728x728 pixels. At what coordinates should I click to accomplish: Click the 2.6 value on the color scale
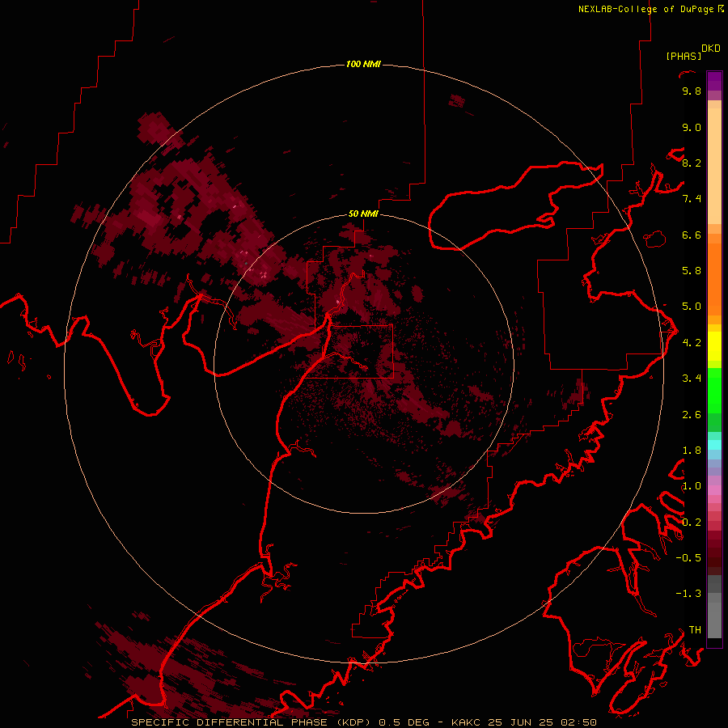point(692,415)
